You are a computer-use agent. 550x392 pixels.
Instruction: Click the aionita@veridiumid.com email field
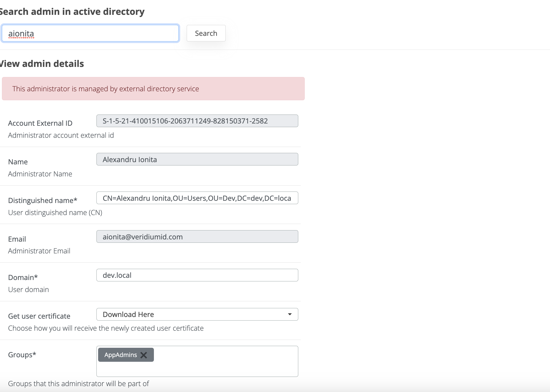[197, 237]
